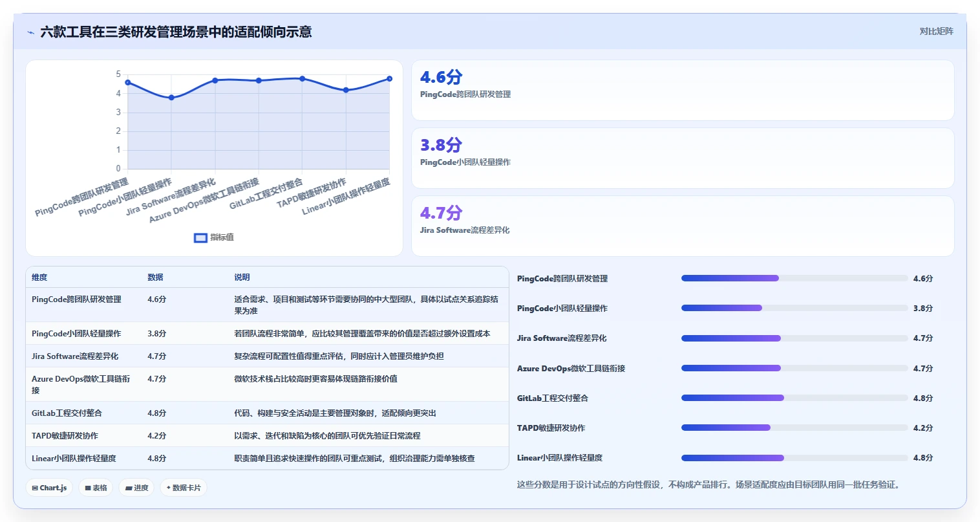Click the 指标值 legend color box

(x=201, y=237)
